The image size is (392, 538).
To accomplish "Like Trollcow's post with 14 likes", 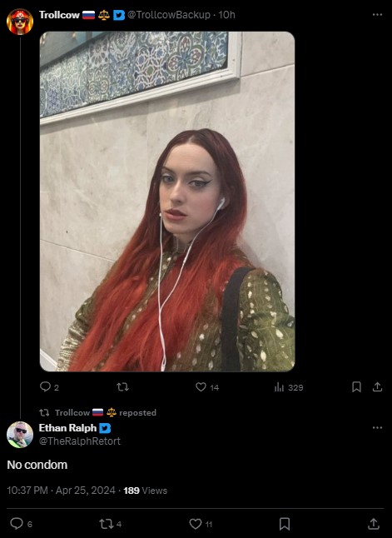I will point(207,387).
